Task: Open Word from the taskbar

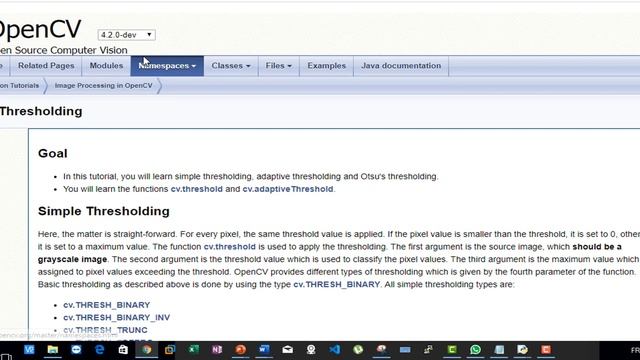Action: pos(264,350)
